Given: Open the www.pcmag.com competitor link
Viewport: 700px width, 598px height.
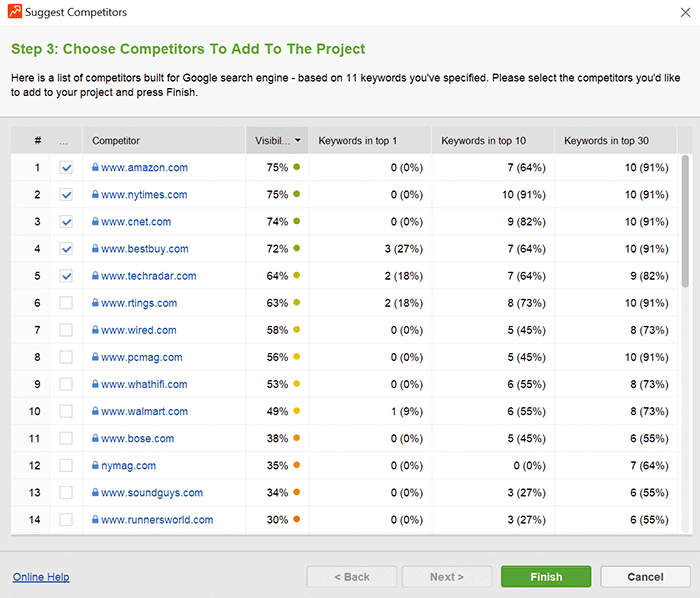Looking at the screenshot, I should click(142, 357).
